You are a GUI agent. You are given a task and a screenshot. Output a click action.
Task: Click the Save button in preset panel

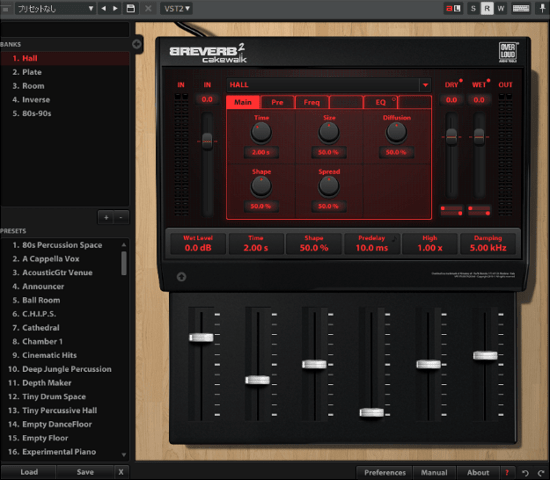pyautogui.click(x=85, y=472)
